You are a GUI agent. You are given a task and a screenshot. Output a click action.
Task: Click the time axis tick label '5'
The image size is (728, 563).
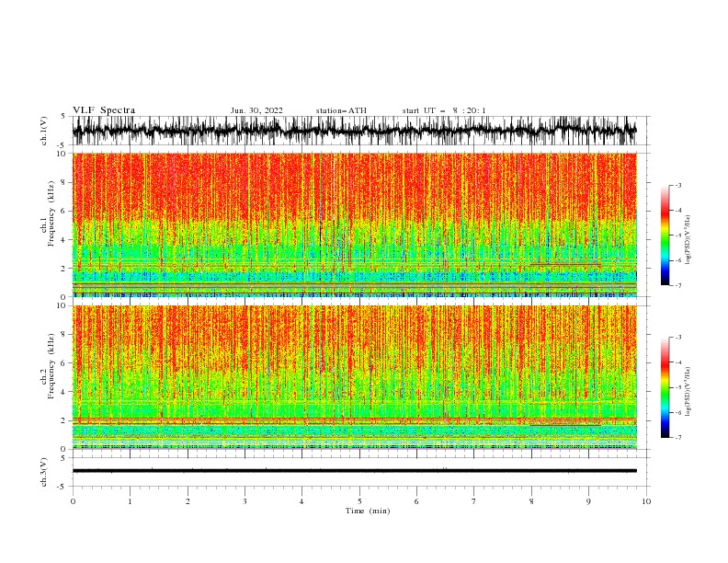359,501
